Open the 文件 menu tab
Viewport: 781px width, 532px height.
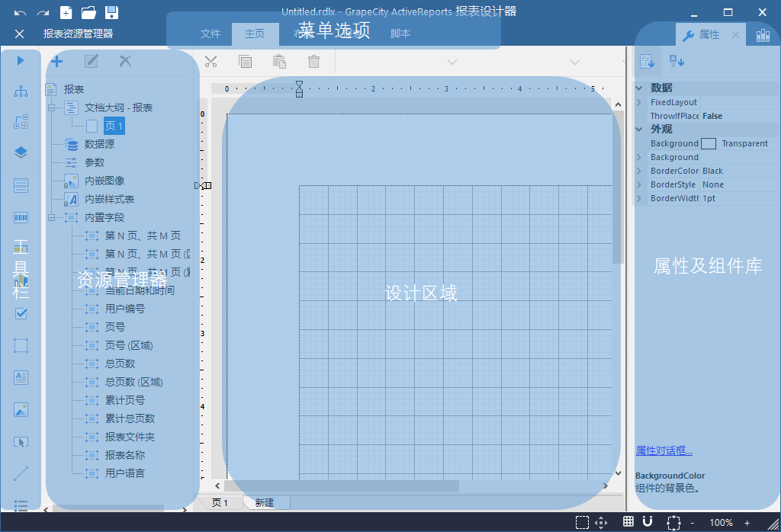click(x=211, y=34)
